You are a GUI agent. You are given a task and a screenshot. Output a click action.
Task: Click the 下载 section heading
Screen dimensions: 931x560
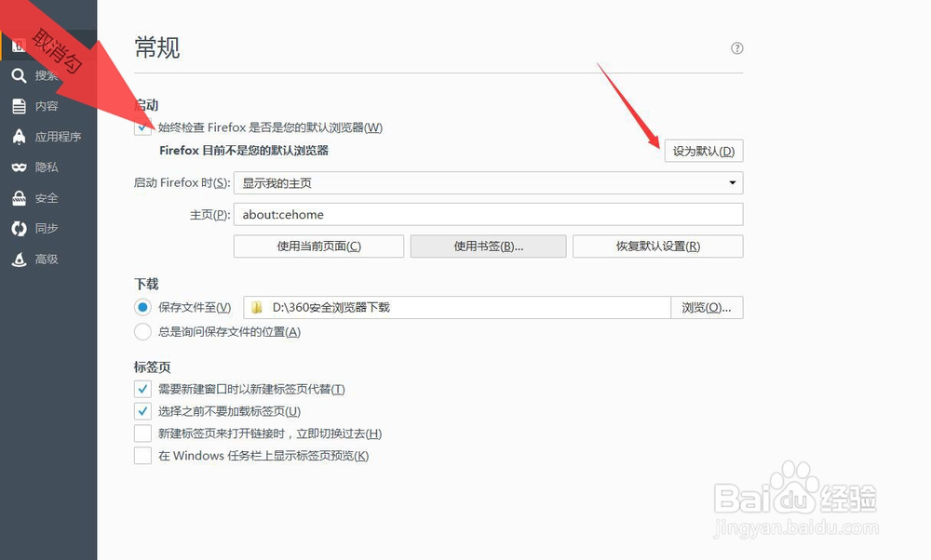pyautogui.click(x=146, y=284)
